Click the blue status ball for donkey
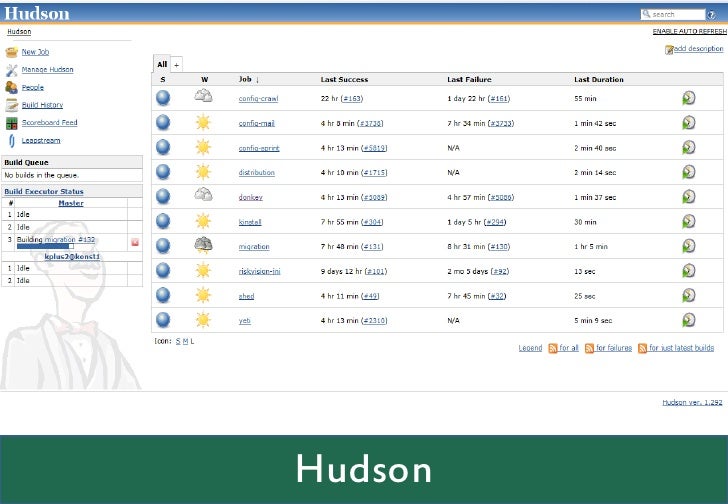Image resolution: width=728 pixels, height=504 pixels. pyautogui.click(x=163, y=197)
